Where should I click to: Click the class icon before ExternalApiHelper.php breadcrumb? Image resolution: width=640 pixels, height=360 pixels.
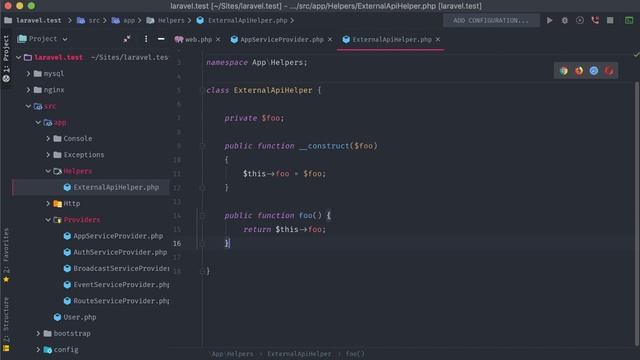[200, 20]
